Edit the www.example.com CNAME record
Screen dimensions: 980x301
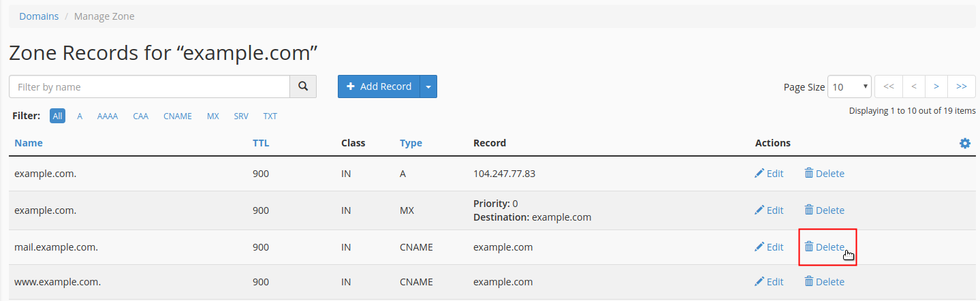coord(769,281)
